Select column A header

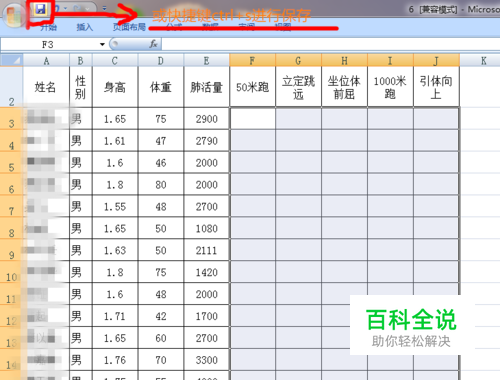pyautogui.click(x=46, y=60)
